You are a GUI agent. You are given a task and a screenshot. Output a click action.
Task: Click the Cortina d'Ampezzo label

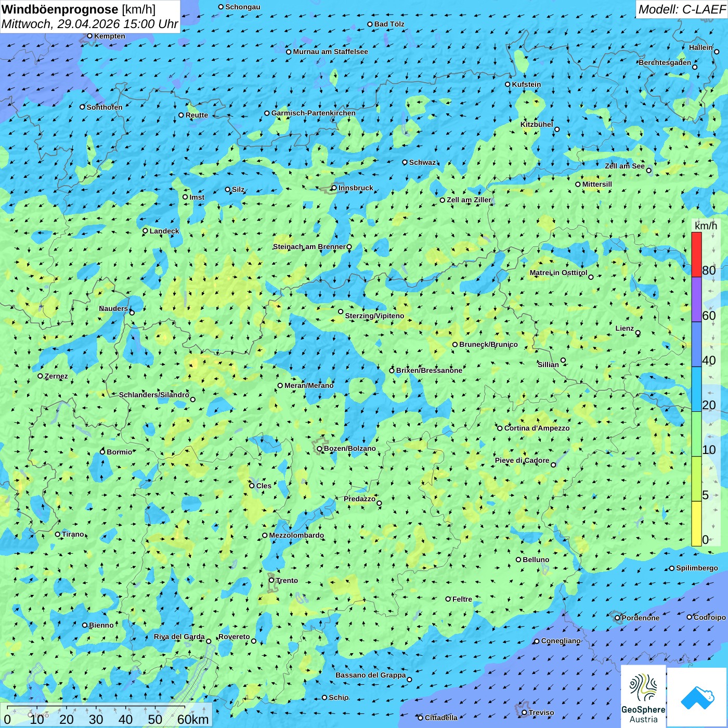coord(537,428)
